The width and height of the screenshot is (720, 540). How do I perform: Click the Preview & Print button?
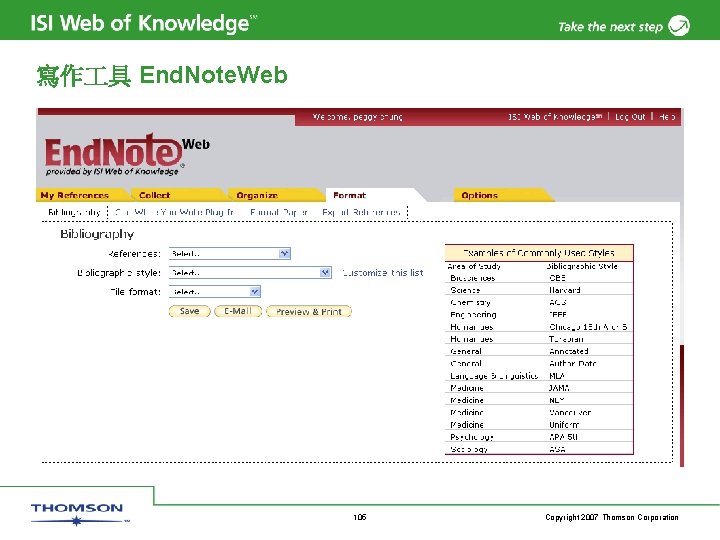pyautogui.click(x=309, y=311)
